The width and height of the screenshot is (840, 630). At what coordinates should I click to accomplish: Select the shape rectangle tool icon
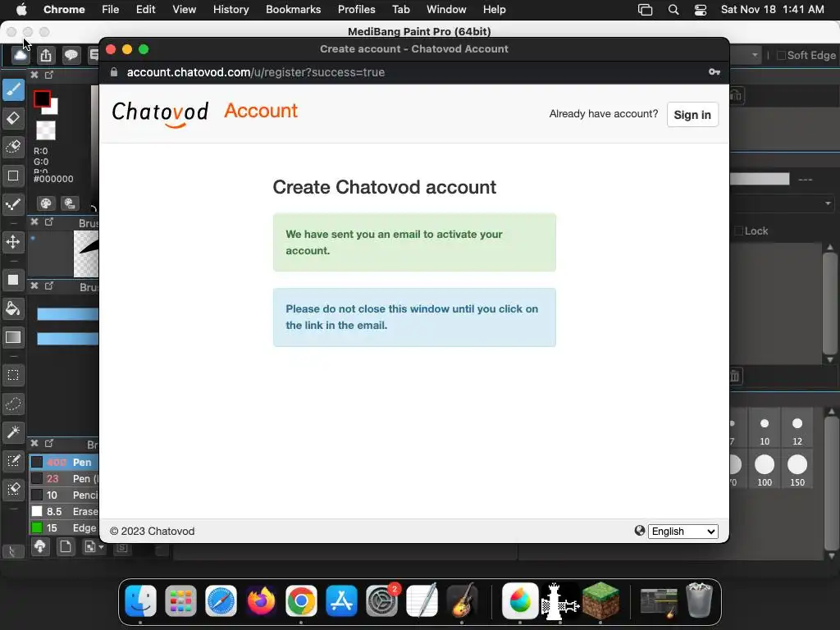click(x=13, y=176)
